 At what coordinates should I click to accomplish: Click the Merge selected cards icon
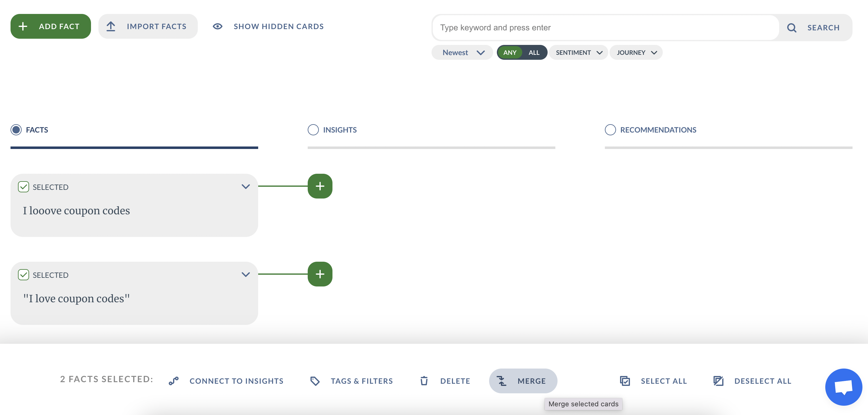501,381
